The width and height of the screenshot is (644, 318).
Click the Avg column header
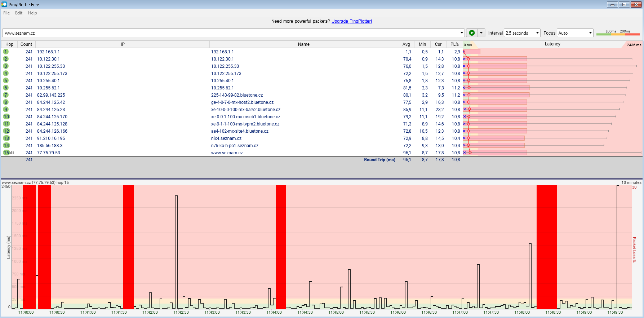click(406, 44)
